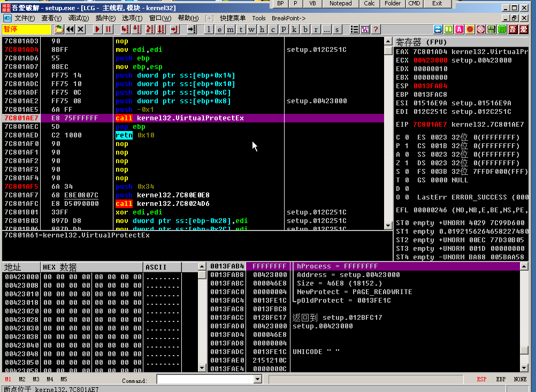Image resolution: width=536 pixels, height=392 pixels.
Task: Open Handles window with 'h' button
Action: (x=262, y=29)
